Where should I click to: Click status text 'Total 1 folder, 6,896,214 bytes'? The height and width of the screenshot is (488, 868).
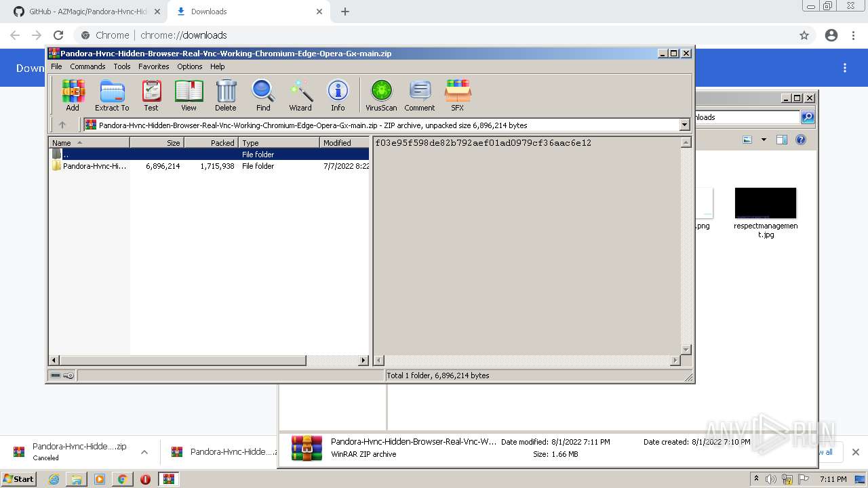point(438,375)
